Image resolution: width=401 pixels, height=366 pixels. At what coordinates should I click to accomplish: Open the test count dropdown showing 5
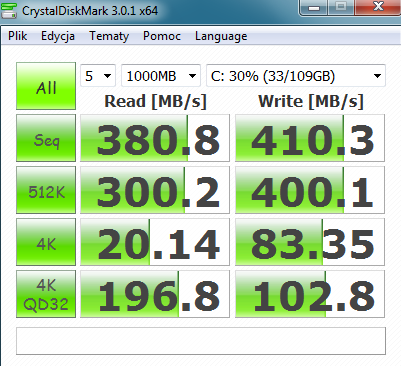pos(98,76)
